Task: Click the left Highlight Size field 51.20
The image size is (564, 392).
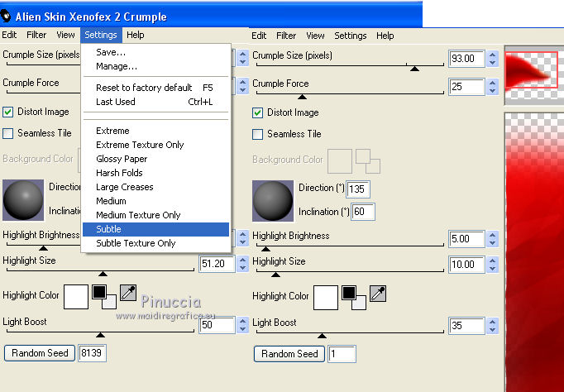Action: (x=217, y=264)
